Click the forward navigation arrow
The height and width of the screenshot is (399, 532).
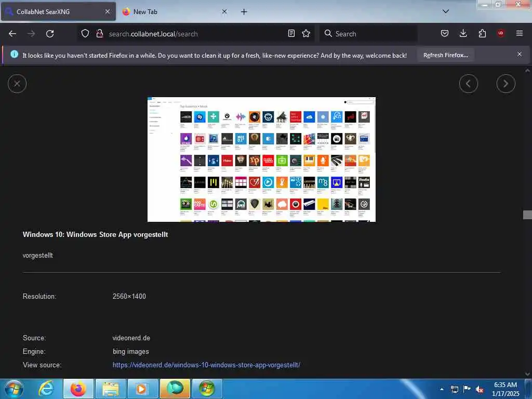[31, 34]
